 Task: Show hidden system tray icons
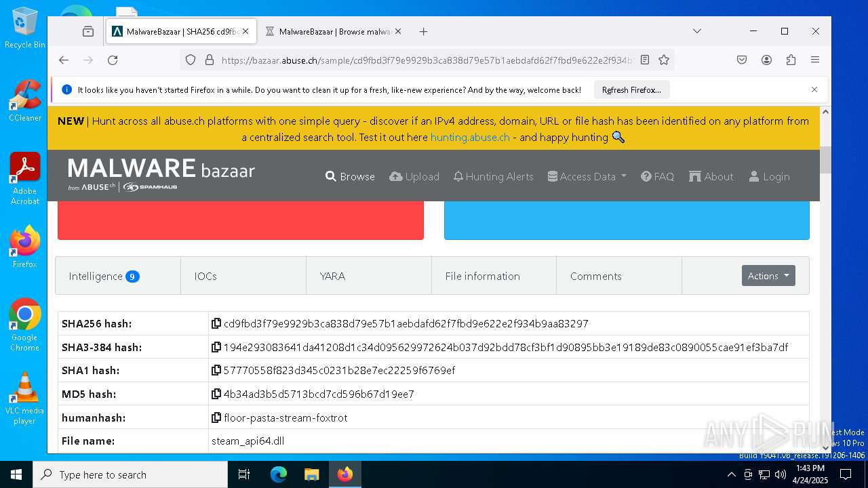pyautogui.click(x=731, y=474)
